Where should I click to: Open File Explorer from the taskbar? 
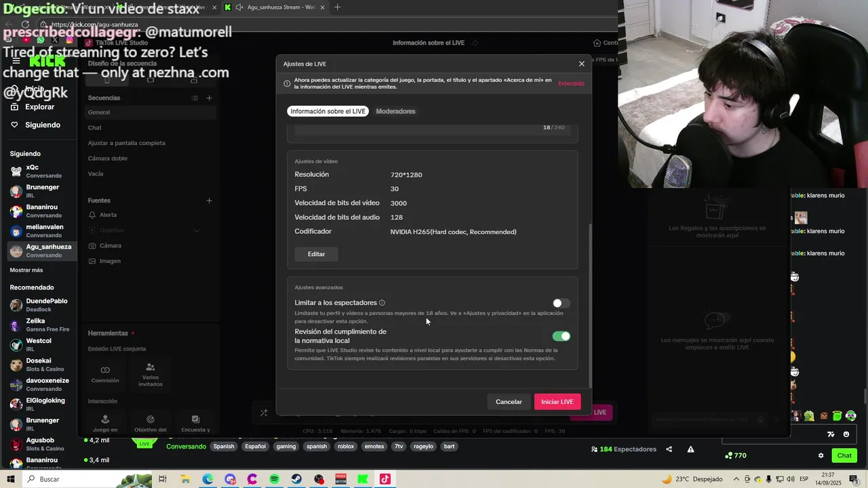point(185,479)
